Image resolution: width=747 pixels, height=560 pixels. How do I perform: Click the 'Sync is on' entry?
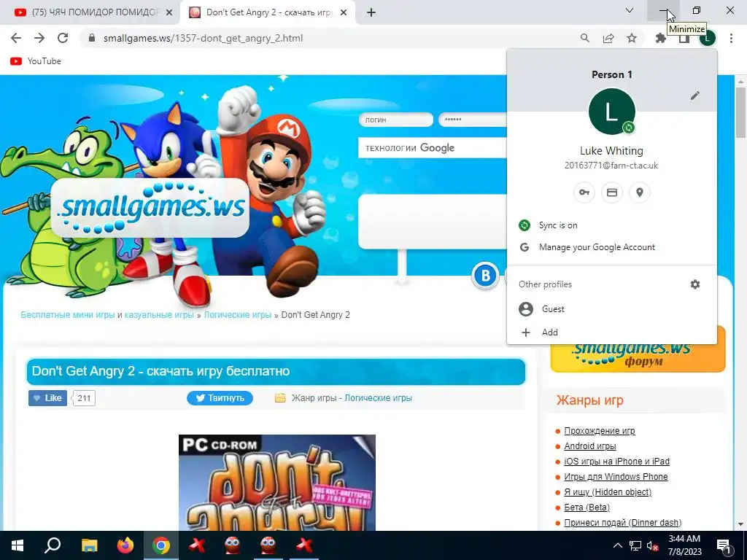612,225
